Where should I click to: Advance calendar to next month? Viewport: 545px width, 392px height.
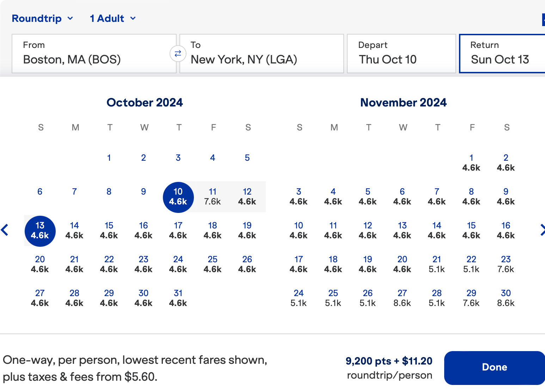point(542,230)
